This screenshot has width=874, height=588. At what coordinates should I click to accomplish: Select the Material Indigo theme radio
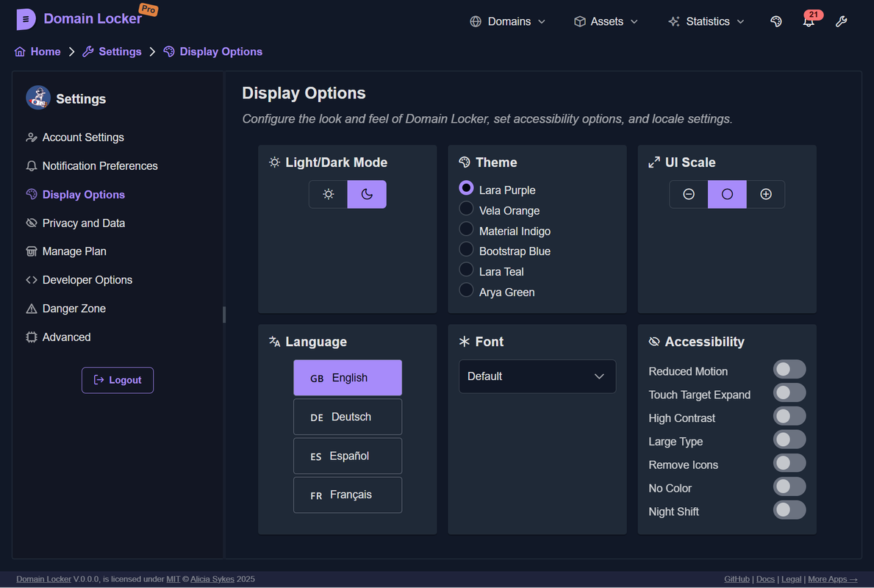[466, 229]
